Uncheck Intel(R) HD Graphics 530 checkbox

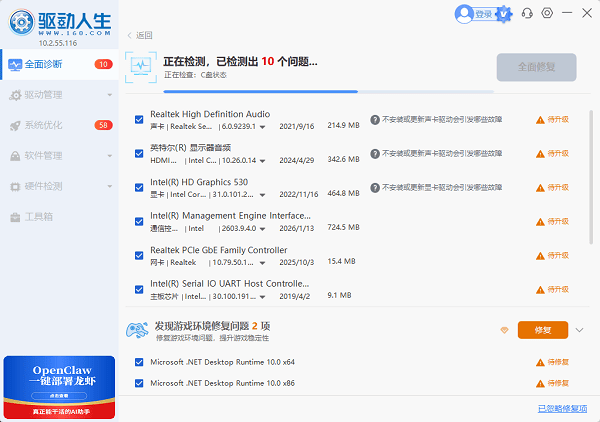(139, 187)
